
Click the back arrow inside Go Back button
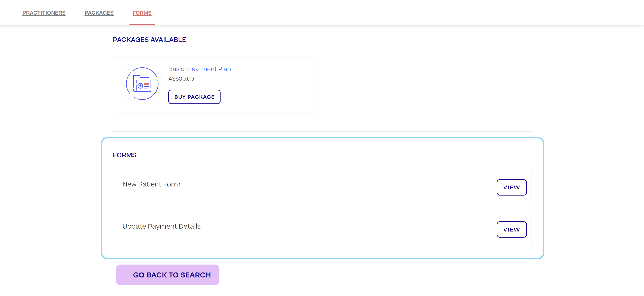[127, 275]
